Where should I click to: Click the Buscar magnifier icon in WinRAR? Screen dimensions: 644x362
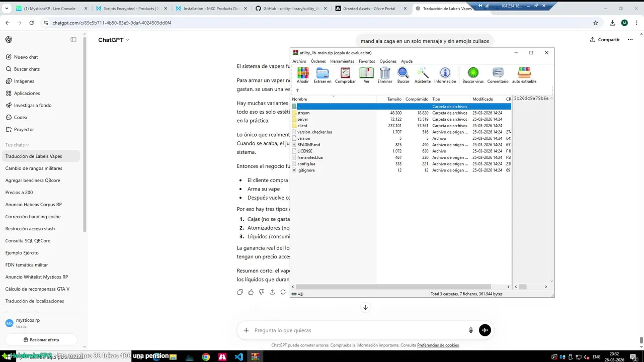coord(403,75)
